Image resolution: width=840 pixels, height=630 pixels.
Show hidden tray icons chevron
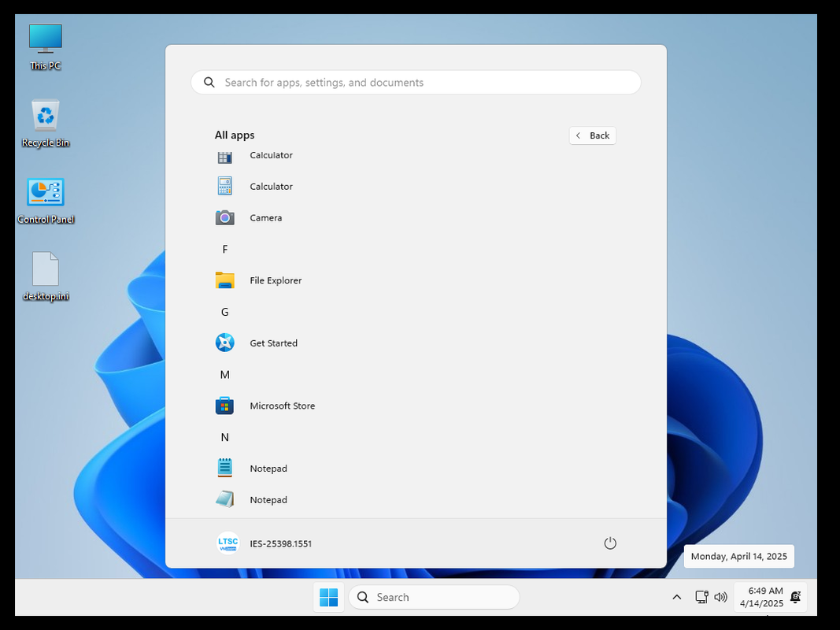tap(676, 597)
